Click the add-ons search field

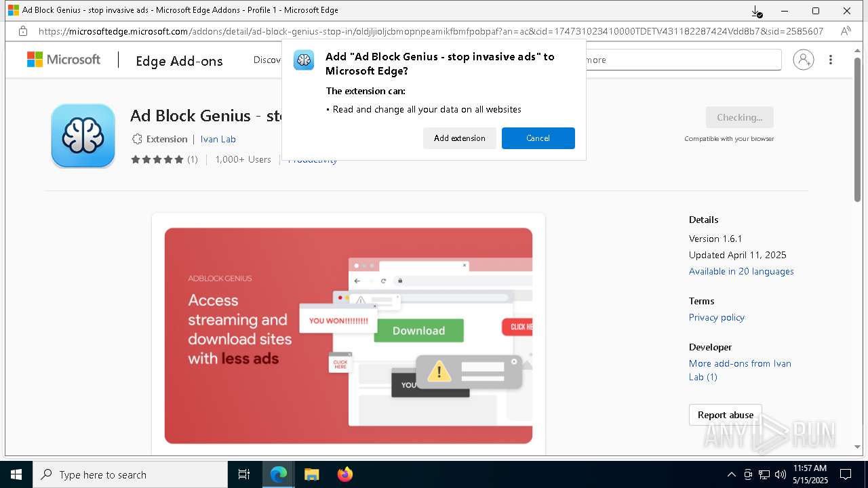coord(682,60)
